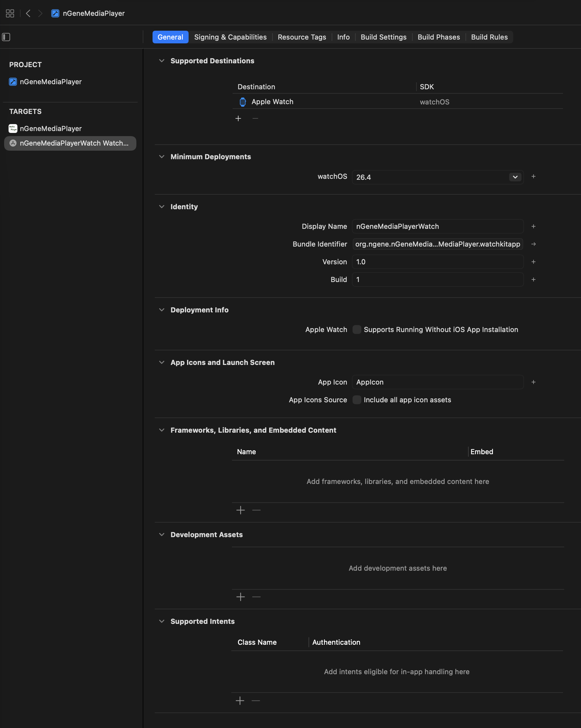Screen dimensions: 581x728
Task: Collapse the Minimum Deployments section
Action: coord(162,157)
